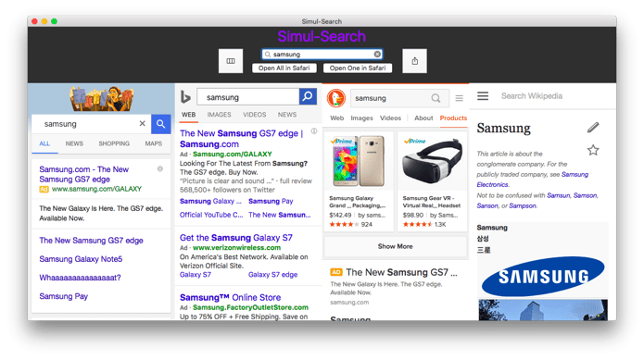Click the Google search input
This screenshot has height=360, width=644.
pos(90,124)
